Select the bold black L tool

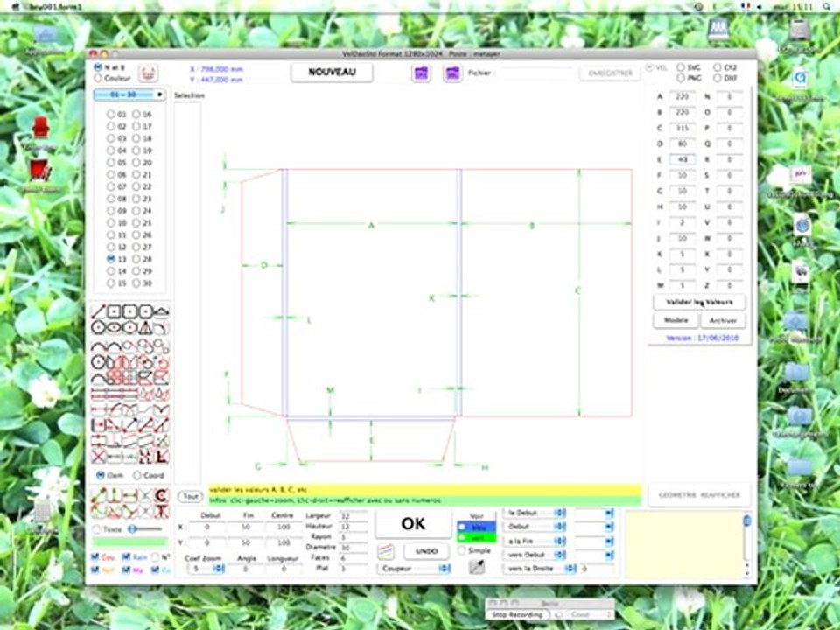(x=163, y=457)
